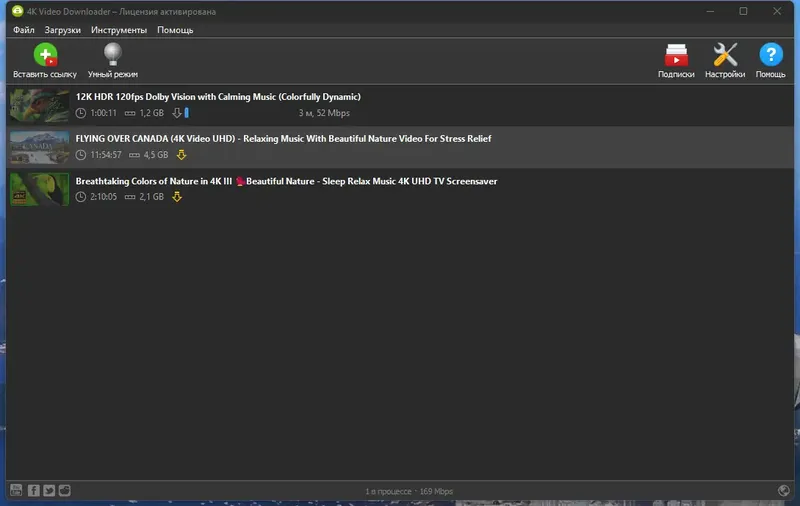Click the 2:10:05 duration text
The height and width of the screenshot is (506, 800).
tap(104, 196)
